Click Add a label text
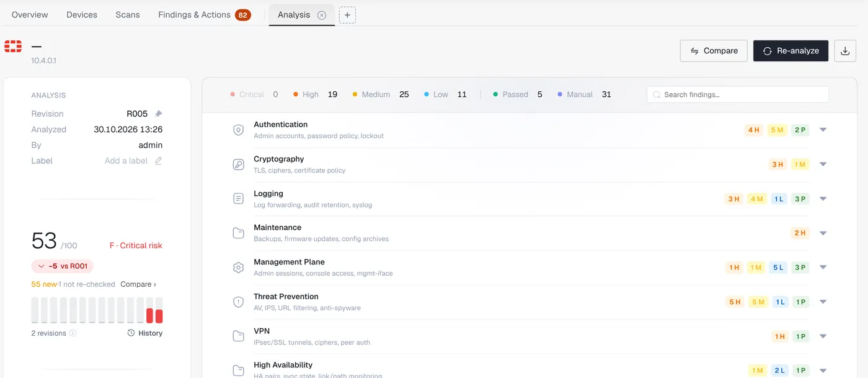This screenshot has width=868, height=378. tap(126, 161)
